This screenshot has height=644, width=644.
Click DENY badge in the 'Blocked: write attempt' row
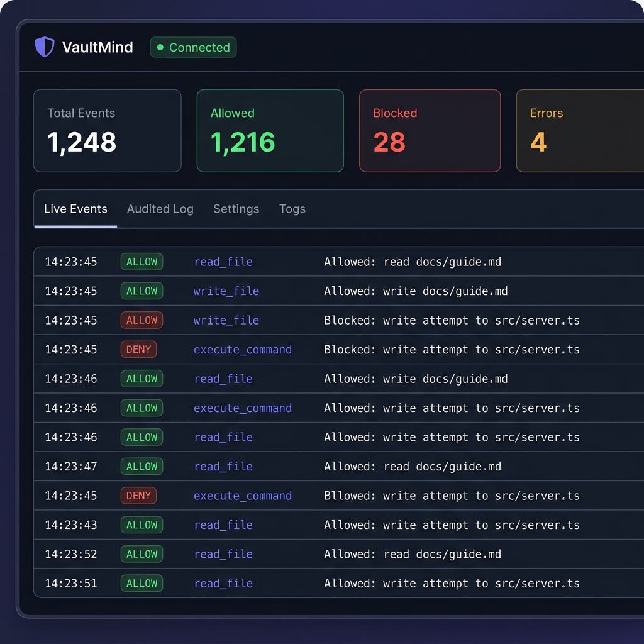click(x=138, y=350)
